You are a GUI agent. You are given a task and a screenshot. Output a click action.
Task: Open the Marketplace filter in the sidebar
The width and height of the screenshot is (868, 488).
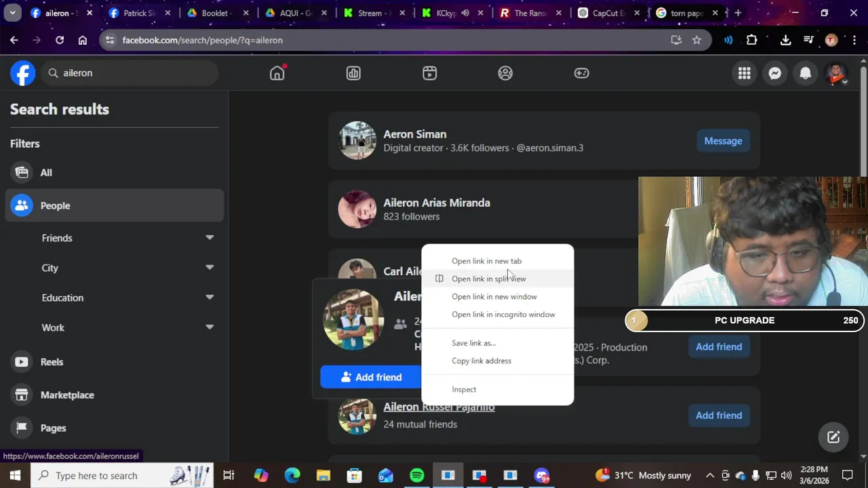114,394
